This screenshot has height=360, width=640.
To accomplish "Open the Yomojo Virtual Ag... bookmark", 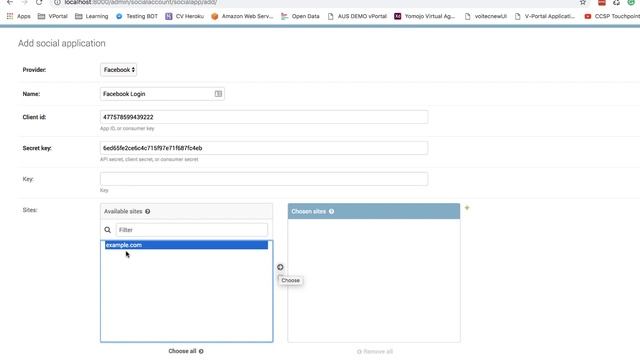I will [424, 16].
